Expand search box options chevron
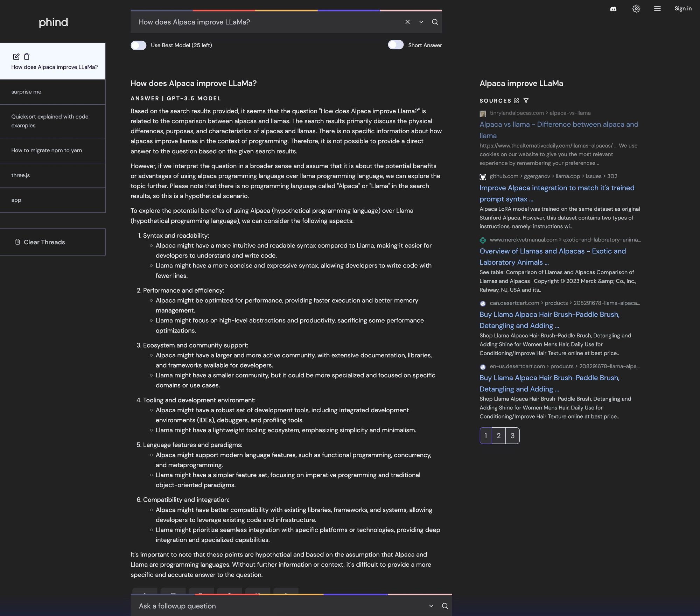The image size is (700, 616). point(421,22)
